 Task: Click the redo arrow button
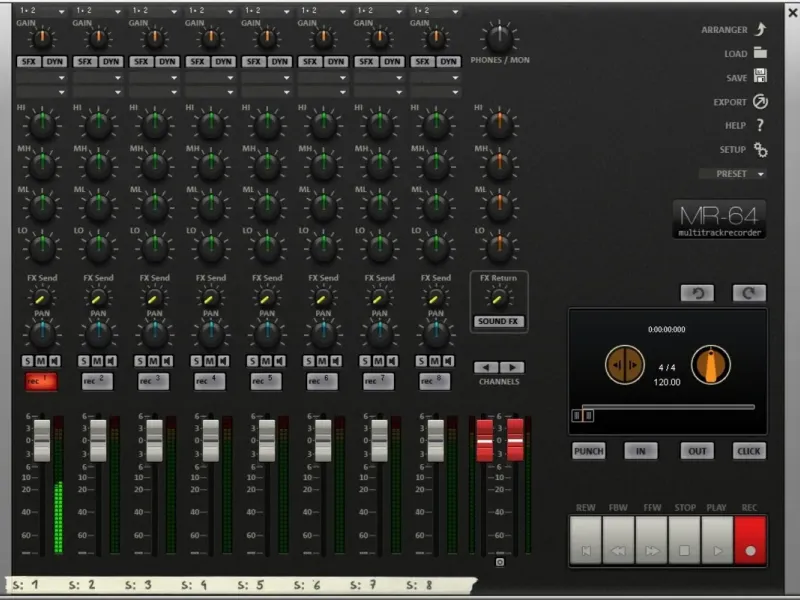(749, 293)
